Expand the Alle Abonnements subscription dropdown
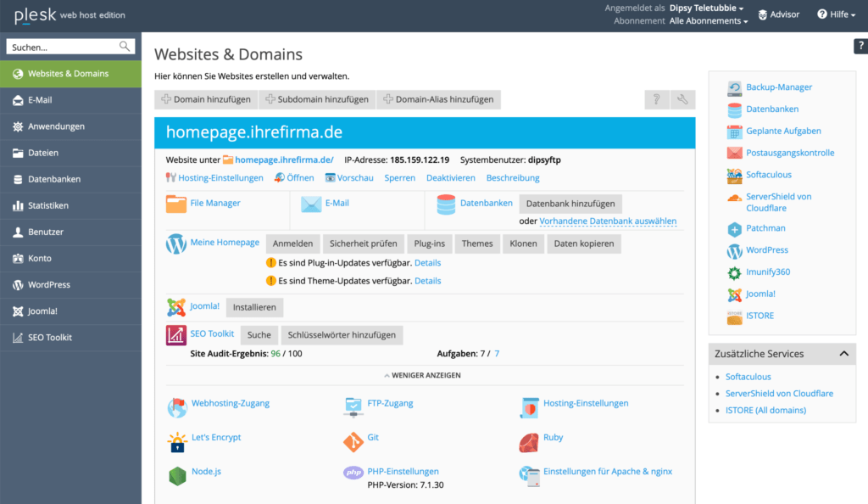868x504 pixels. pos(709,21)
